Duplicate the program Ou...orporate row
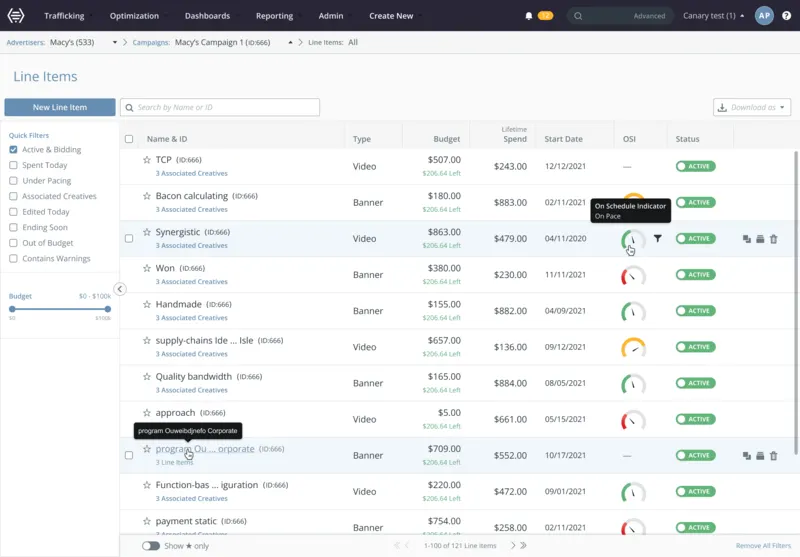 click(746, 455)
